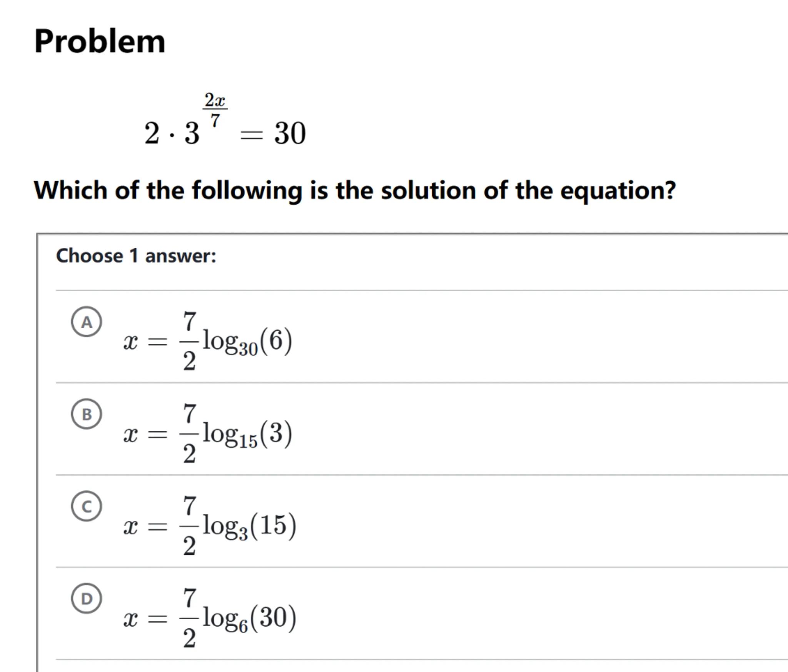The image size is (788, 672).
Task: Click the "Choose 1 answer:" label
Action: tap(136, 256)
